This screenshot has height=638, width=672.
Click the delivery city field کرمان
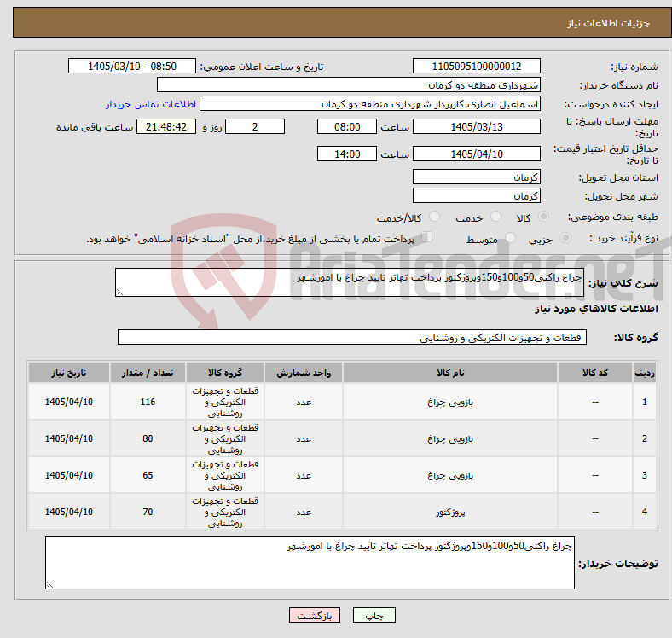(476, 195)
